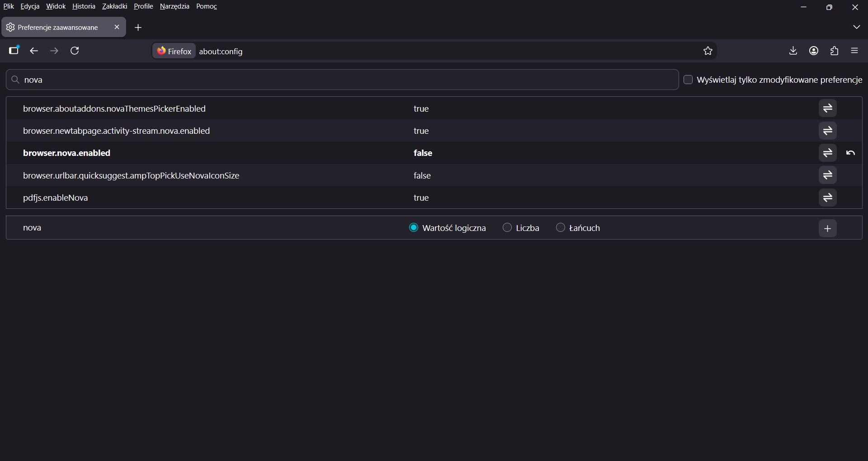This screenshot has height=461, width=868.
Task: Open the extensions panel
Action: coord(835,51)
